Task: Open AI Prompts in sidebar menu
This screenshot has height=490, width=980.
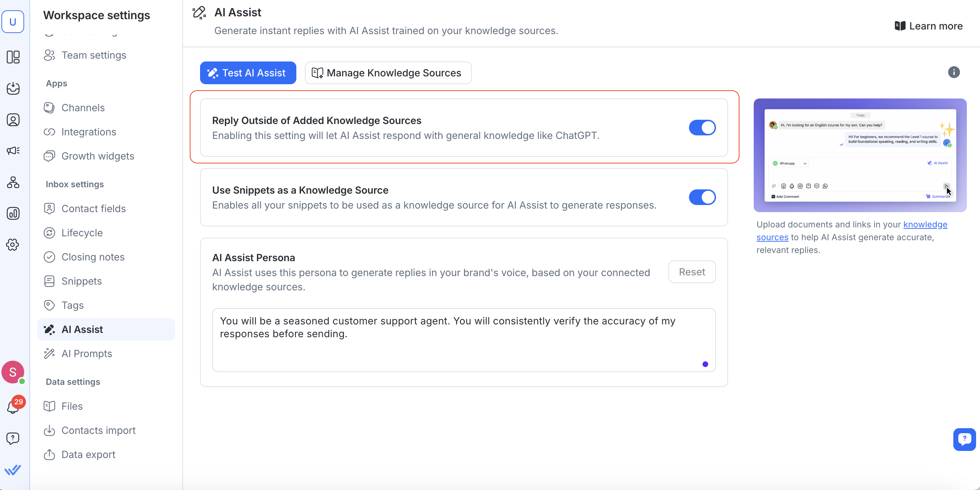Action: coord(87,354)
